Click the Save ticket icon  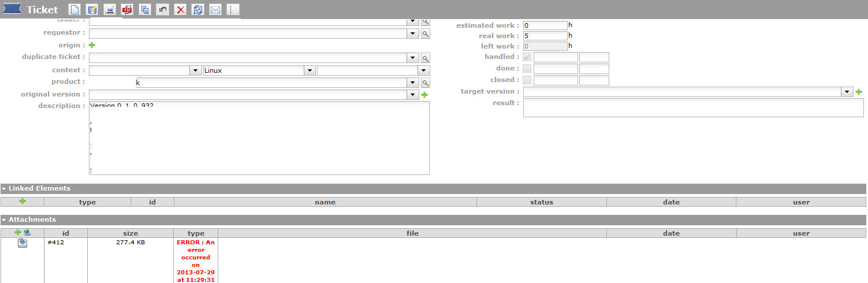tap(92, 9)
